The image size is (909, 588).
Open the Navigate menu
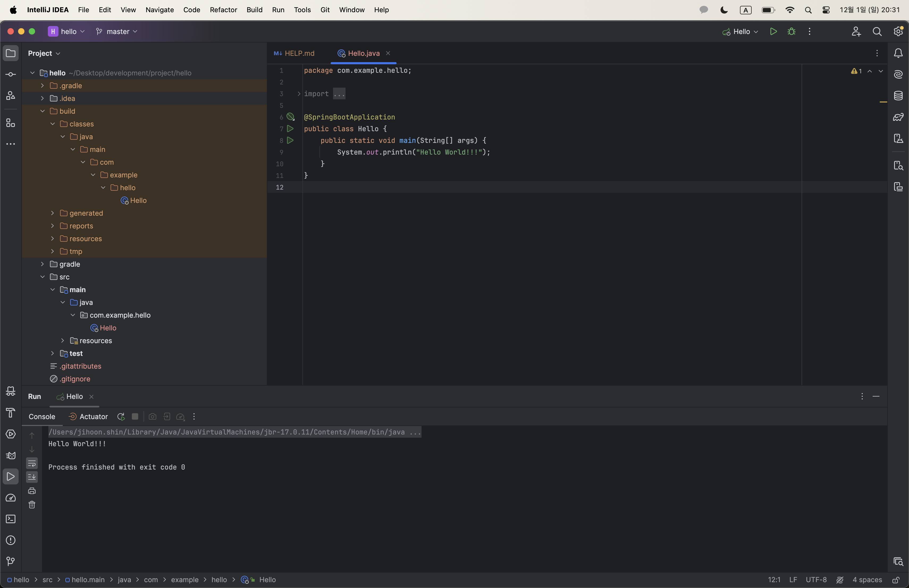[x=160, y=10]
